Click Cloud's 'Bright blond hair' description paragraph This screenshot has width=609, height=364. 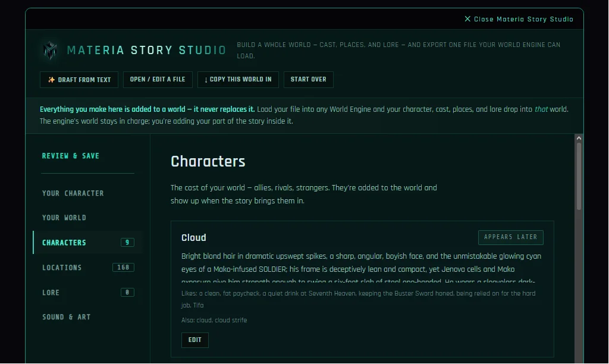point(361,269)
